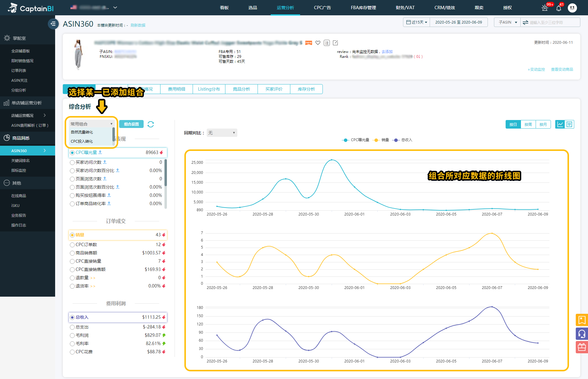
Task: Open the 近15天 date range dropdown
Action: (417, 22)
